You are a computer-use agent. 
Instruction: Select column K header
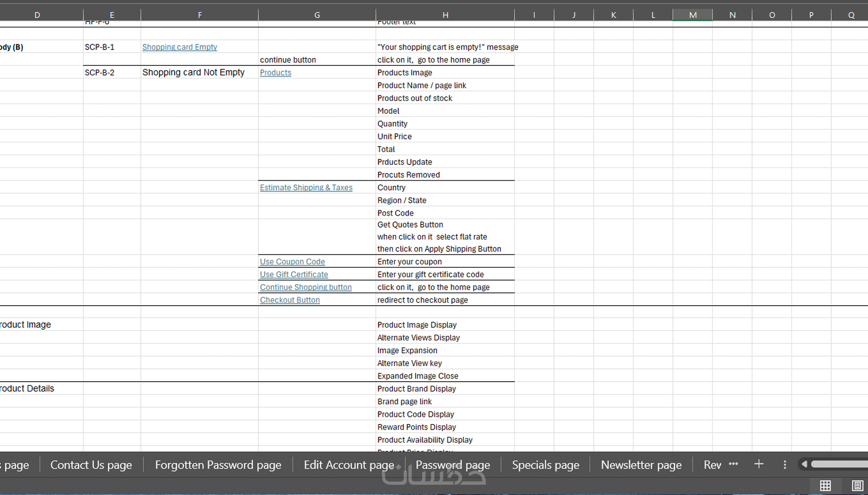[613, 15]
